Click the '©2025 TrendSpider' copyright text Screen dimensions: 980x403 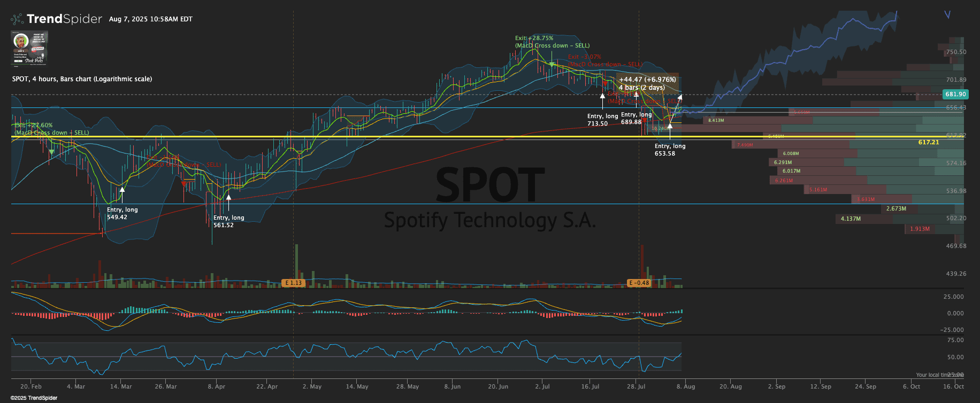point(34,398)
